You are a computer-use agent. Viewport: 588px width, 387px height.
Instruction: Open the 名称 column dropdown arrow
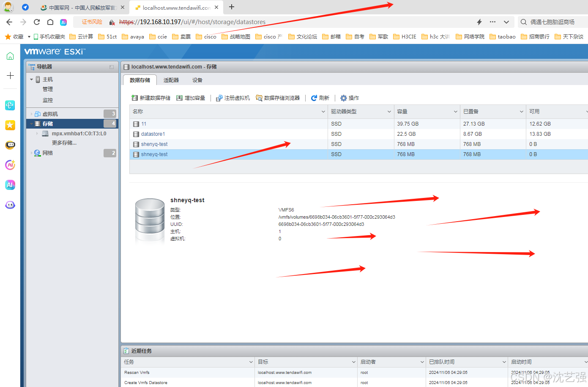[323, 112]
